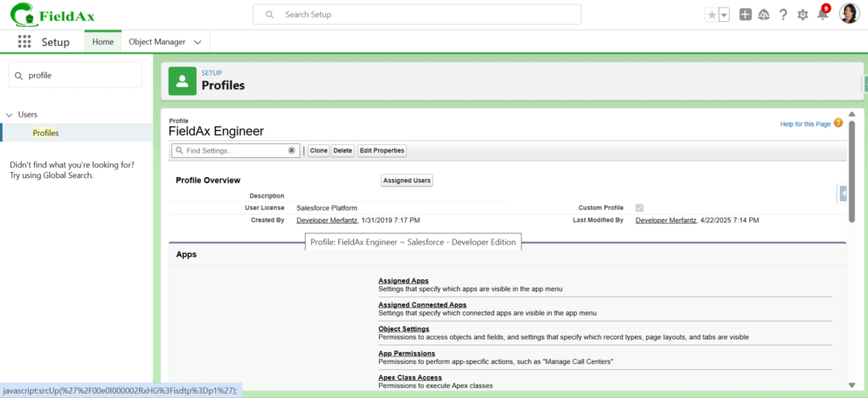Click the Setup gear icon
The height and width of the screenshot is (398, 868).
pos(803,15)
